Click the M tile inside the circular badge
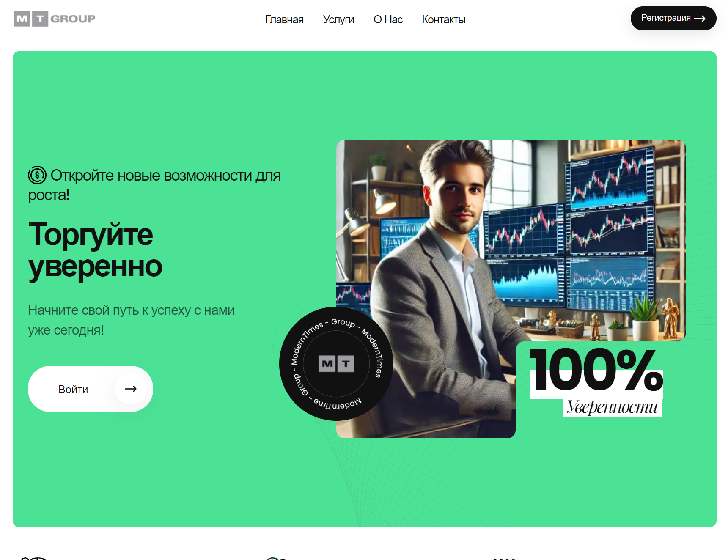Screen dimensions: 728x560 pyautogui.click(x=327, y=364)
